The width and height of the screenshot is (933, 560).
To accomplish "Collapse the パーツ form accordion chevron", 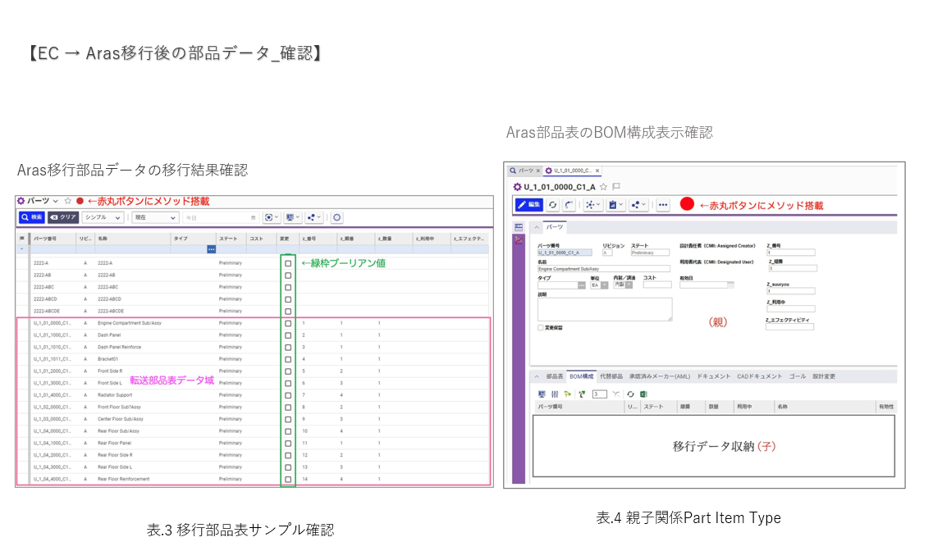I will [x=536, y=227].
